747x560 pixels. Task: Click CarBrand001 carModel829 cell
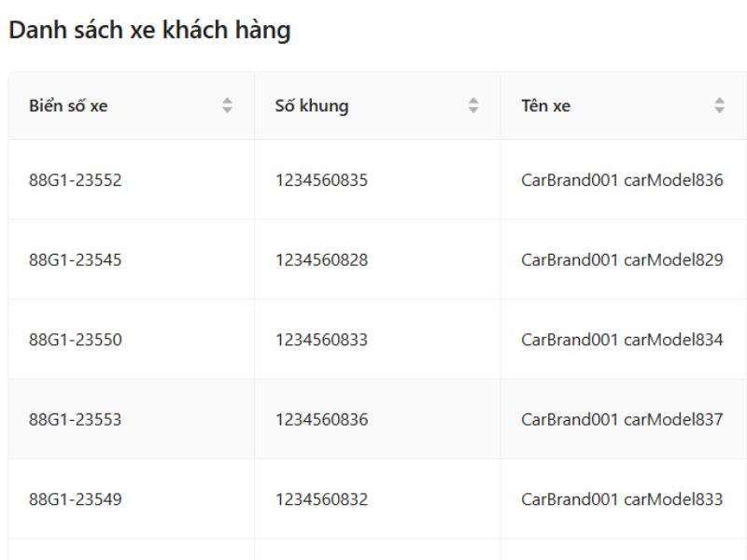pos(622,259)
